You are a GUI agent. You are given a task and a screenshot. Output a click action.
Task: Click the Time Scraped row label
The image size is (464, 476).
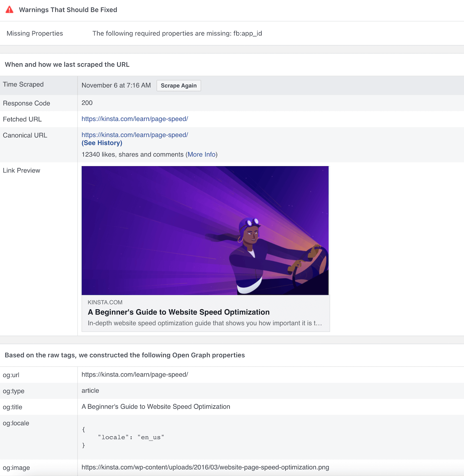(x=23, y=85)
